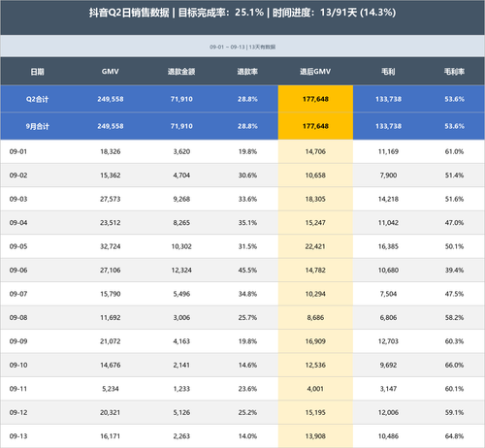
Task: Select date cell 09-13
Action: coord(18,436)
